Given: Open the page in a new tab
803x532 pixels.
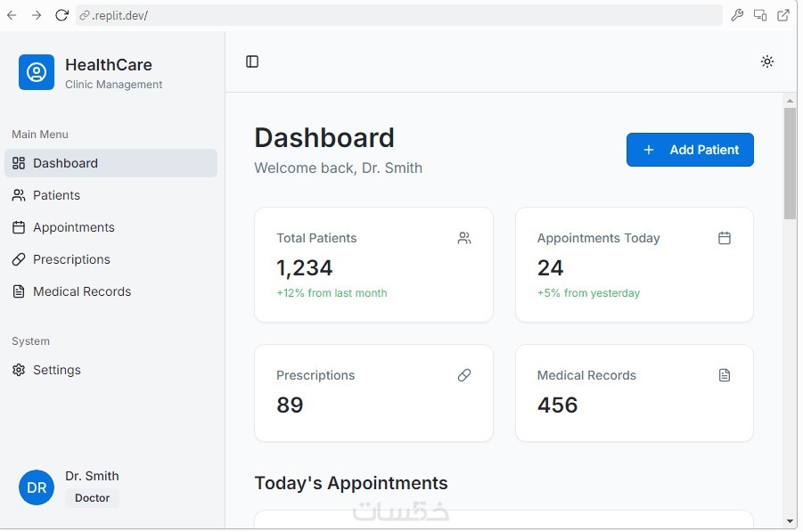Looking at the screenshot, I should [783, 15].
